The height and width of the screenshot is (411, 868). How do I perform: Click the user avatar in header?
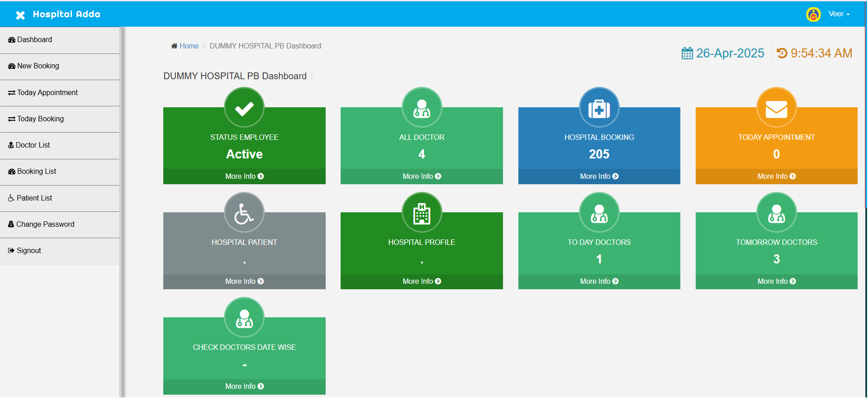point(813,14)
